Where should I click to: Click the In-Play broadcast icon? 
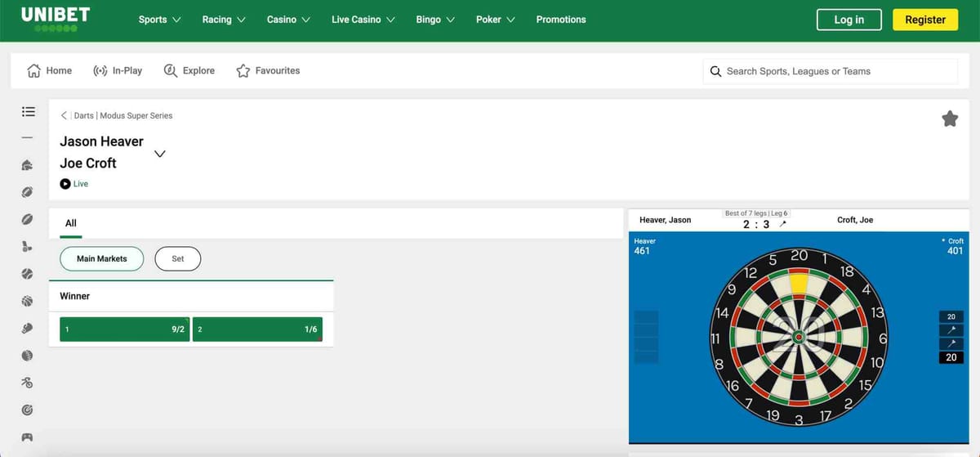tap(100, 71)
